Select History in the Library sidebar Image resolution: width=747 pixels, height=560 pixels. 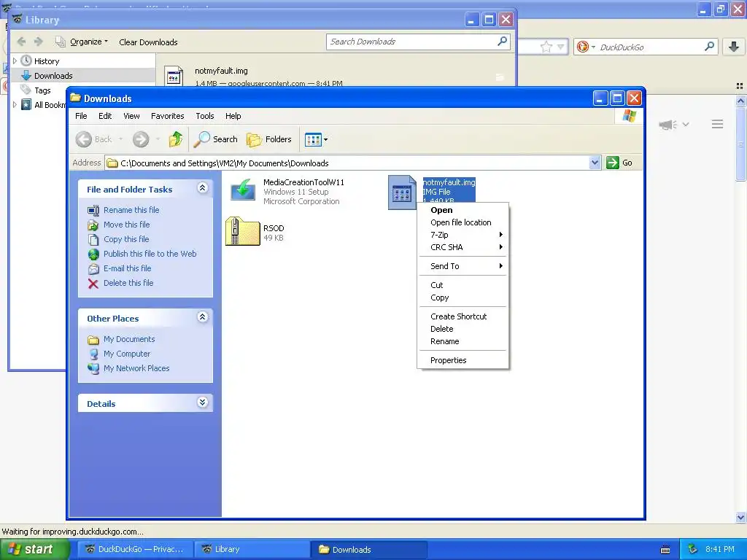pyautogui.click(x=46, y=61)
